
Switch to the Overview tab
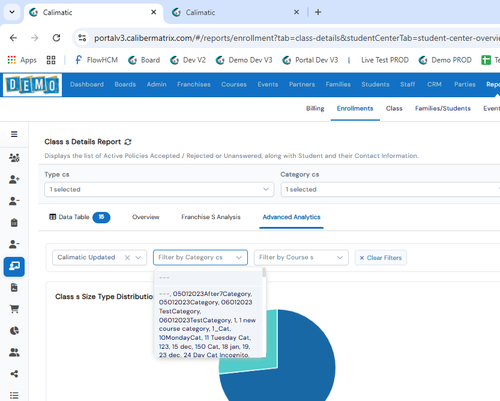[146, 217]
